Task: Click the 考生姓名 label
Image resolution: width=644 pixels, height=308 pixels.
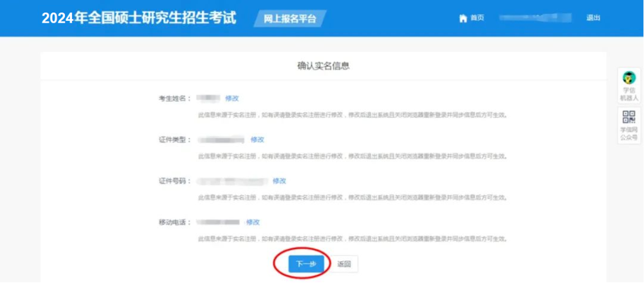Action: (175, 98)
